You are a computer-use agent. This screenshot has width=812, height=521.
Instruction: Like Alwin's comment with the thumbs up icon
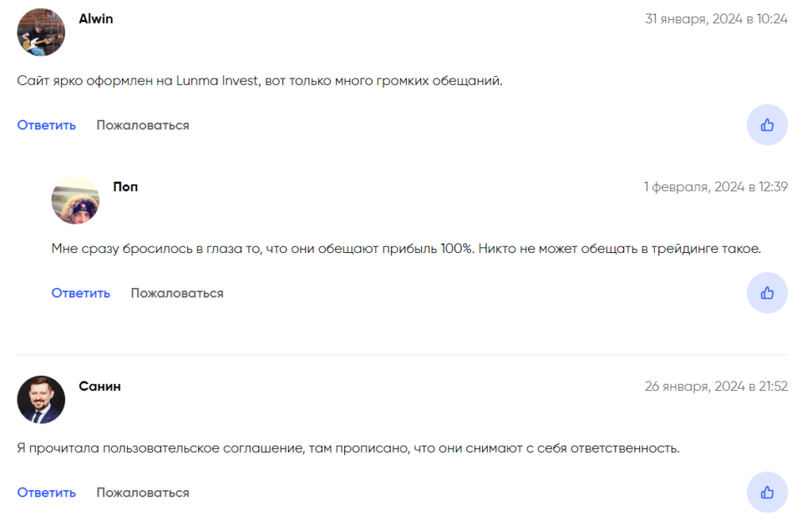[x=767, y=125]
